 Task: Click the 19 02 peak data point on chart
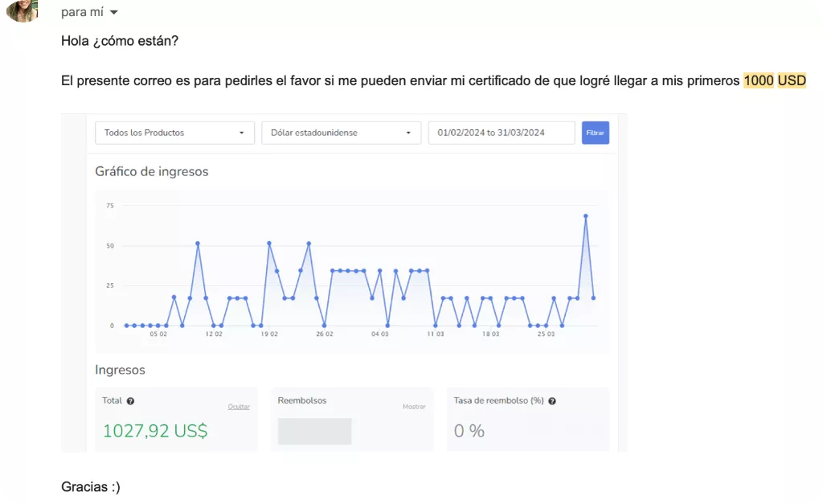pyautogui.click(x=269, y=243)
